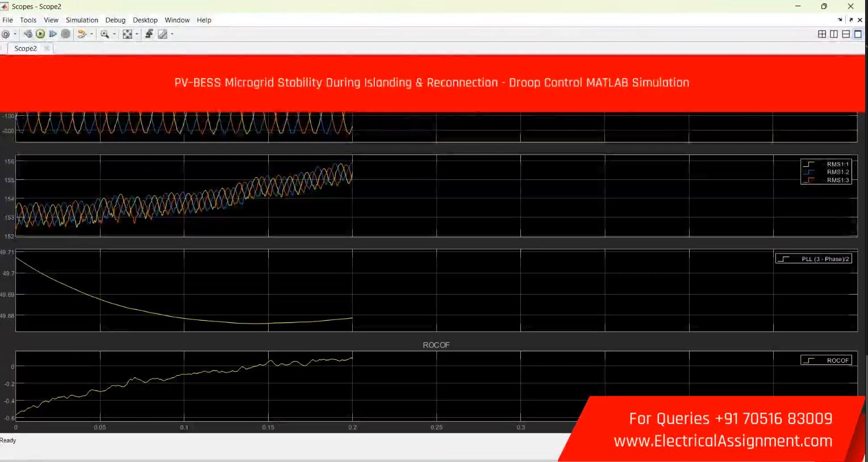Open the cursor measurements ruler icon

[162, 34]
